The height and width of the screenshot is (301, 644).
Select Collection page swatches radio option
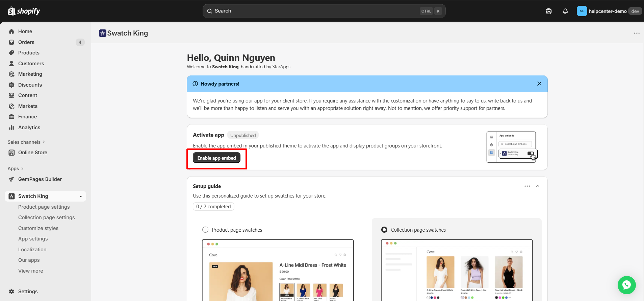(384, 230)
